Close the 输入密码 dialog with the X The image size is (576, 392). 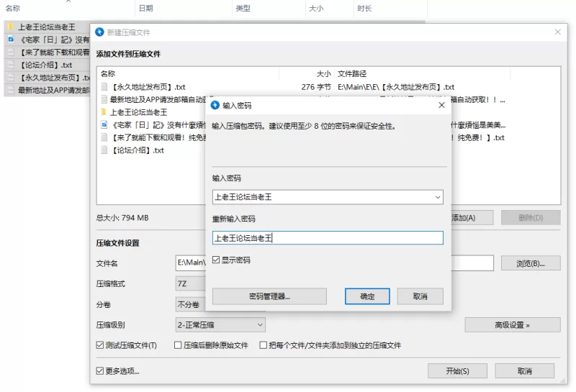click(441, 105)
